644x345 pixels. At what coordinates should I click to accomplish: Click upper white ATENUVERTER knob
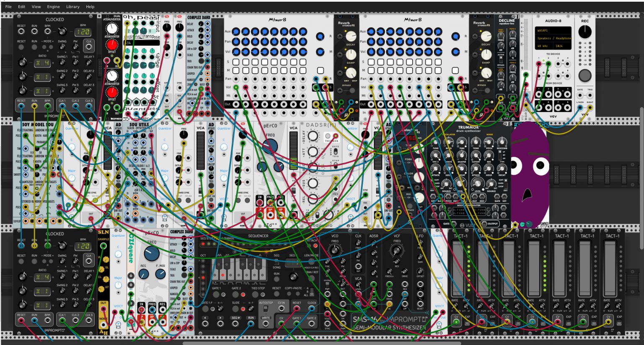point(112,29)
